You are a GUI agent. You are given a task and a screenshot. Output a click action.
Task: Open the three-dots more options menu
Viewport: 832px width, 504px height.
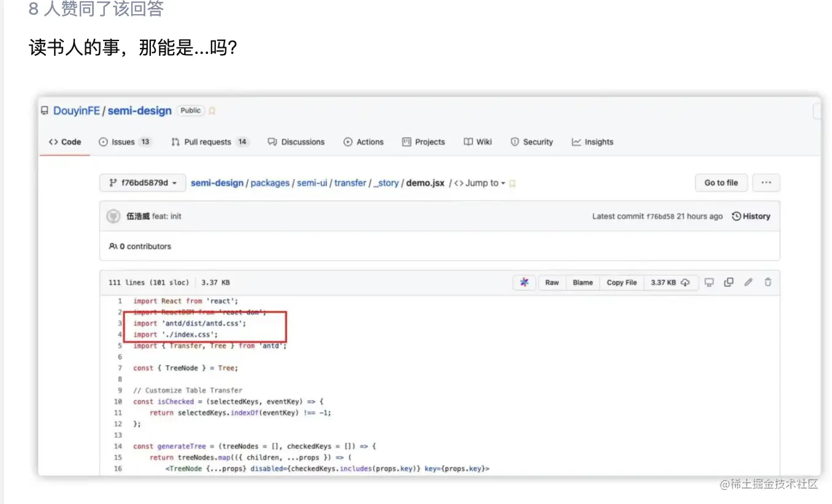pos(766,183)
